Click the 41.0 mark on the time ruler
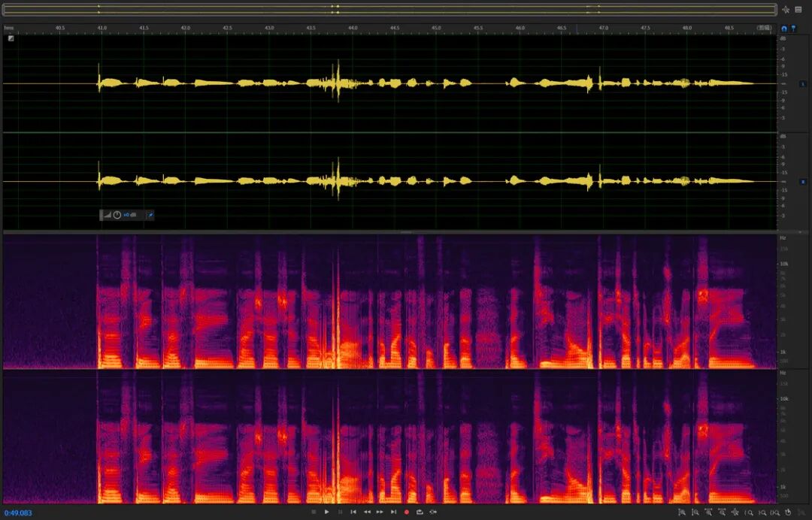Screen dimensions: 812x520 [102, 28]
